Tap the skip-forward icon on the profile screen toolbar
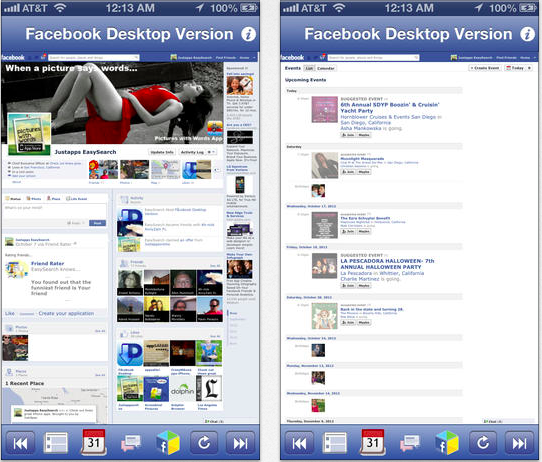The height and width of the screenshot is (462, 542). tap(240, 443)
